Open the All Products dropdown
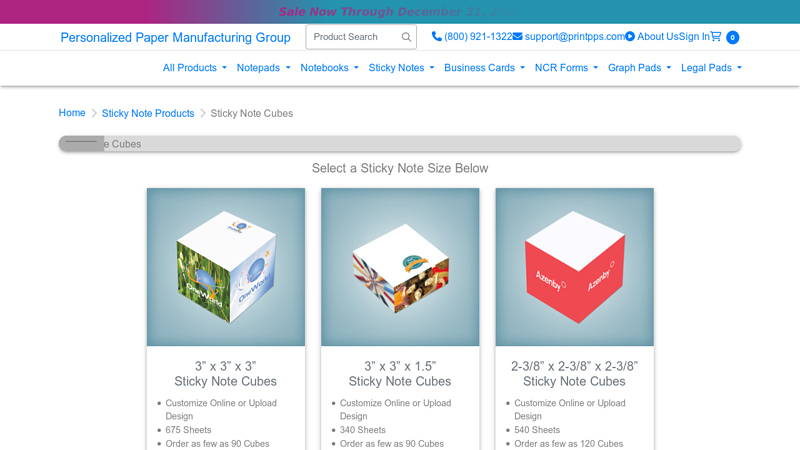 pyautogui.click(x=194, y=68)
